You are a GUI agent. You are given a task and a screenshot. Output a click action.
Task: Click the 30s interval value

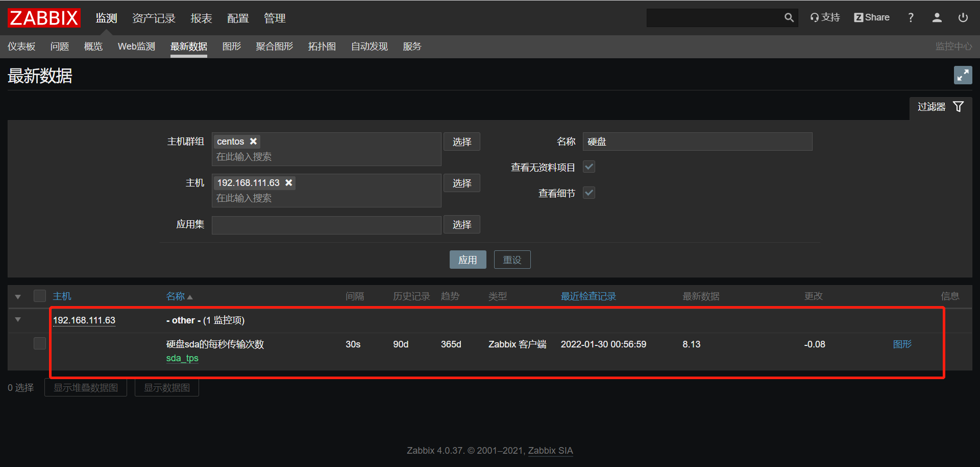coord(353,344)
